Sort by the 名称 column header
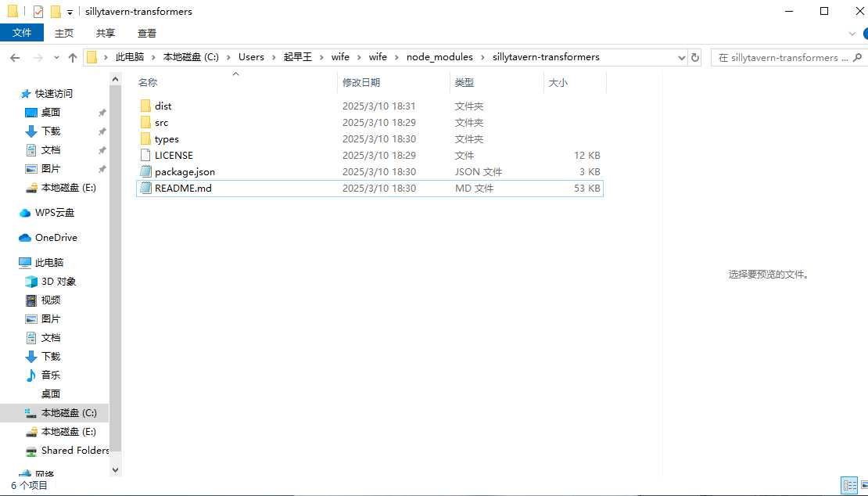The height and width of the screenshot is (496, 868). [x=236, y=82]
